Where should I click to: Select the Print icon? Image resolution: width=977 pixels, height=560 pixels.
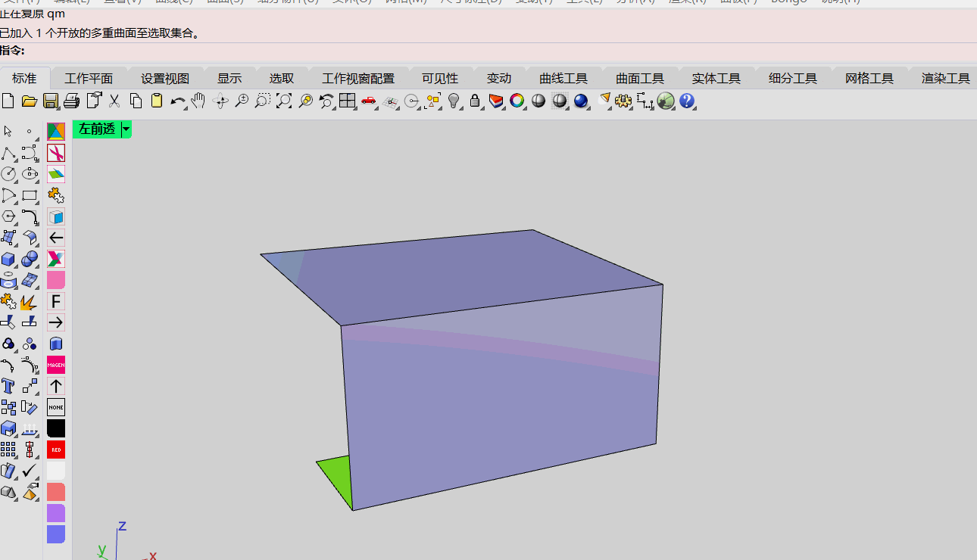[x=72, y=101]
